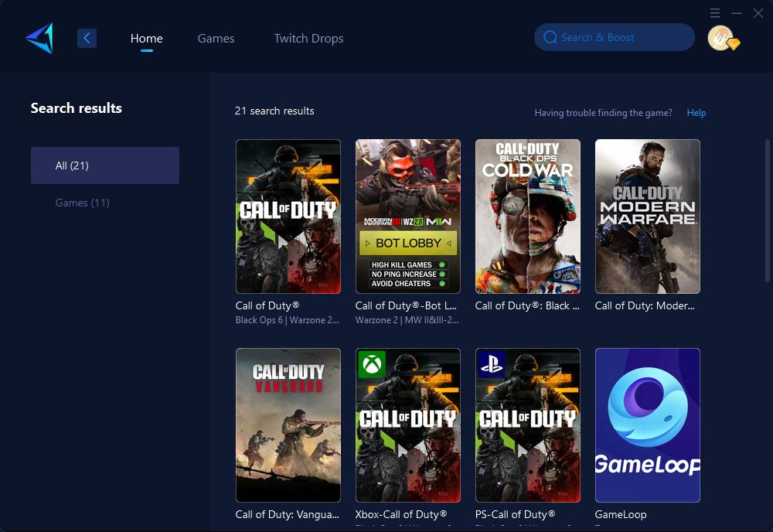Click the '21 search results' text
This screenshot has height=532, width=773.
tap(274, 111)
